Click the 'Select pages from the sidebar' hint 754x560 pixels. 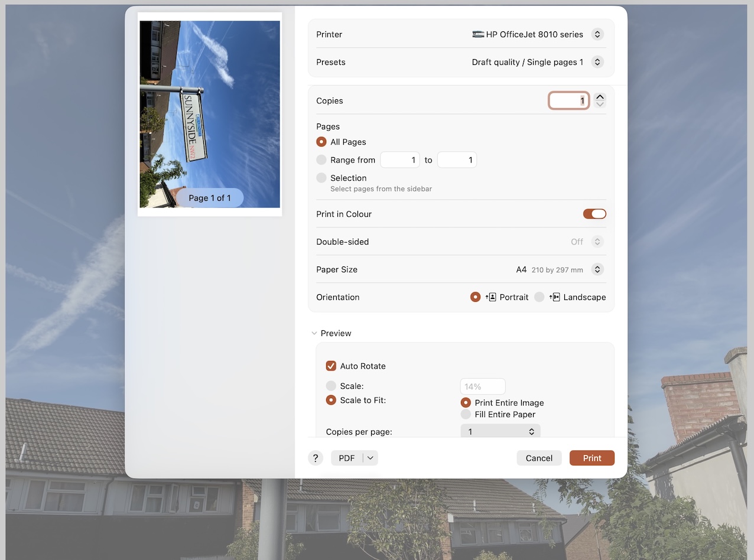point(381,189)
